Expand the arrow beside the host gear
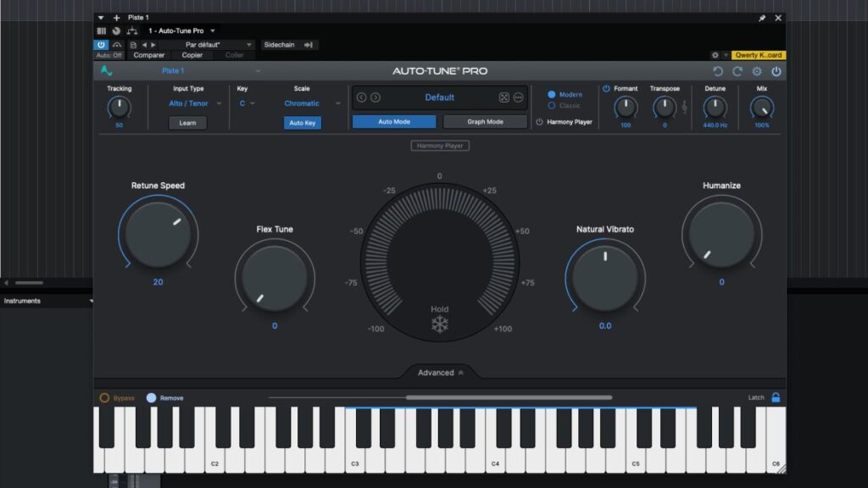This screenshot has width=868, height=488. [726, 55]
